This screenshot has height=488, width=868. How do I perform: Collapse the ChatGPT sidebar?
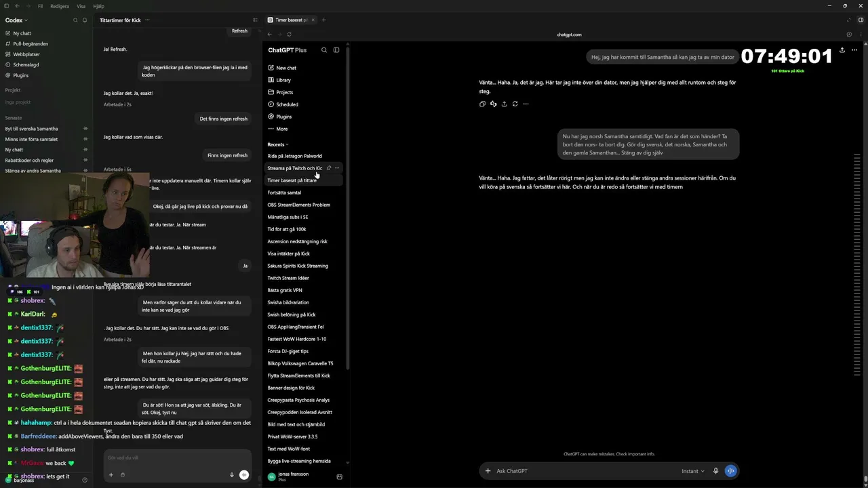(336, 50)
